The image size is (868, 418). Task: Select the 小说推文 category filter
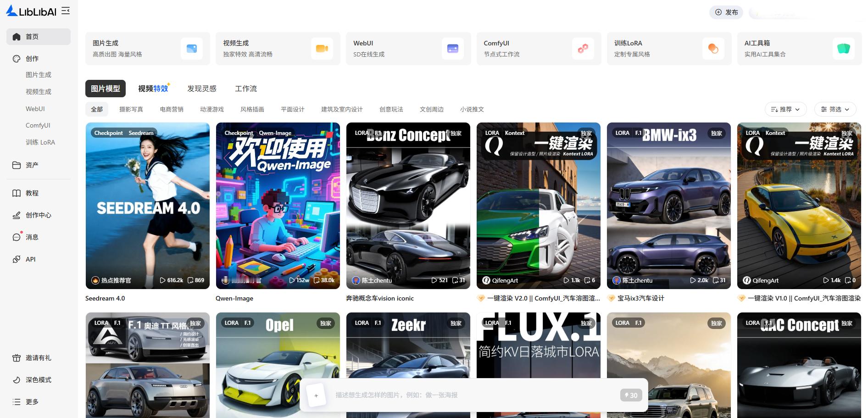tap(472, 109)
